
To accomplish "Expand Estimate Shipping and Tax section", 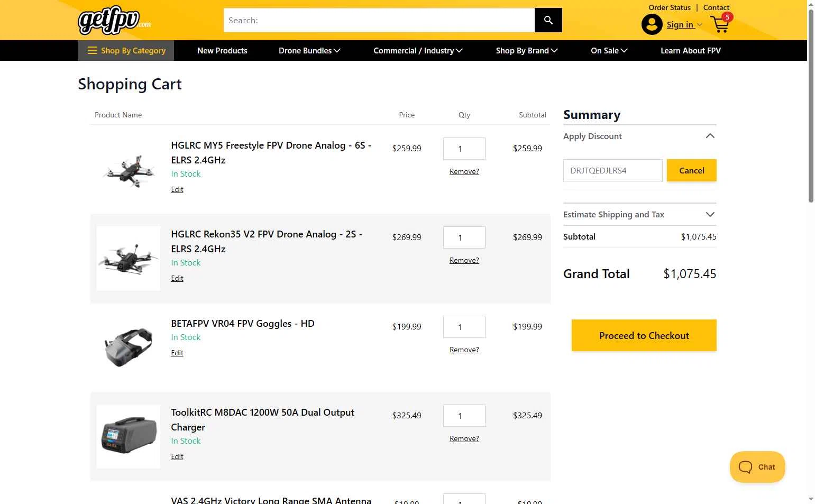I will 639,214.
